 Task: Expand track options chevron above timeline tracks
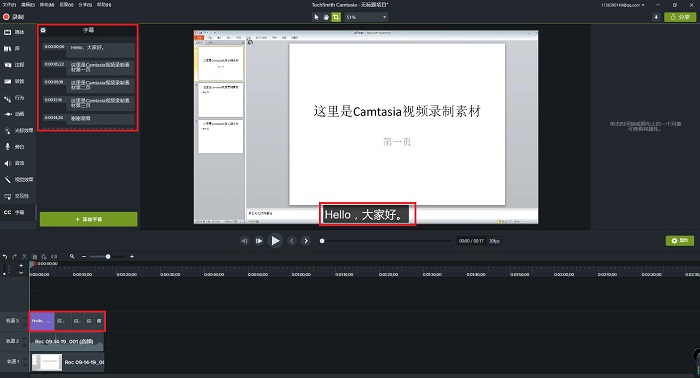(x=21, y=273)
